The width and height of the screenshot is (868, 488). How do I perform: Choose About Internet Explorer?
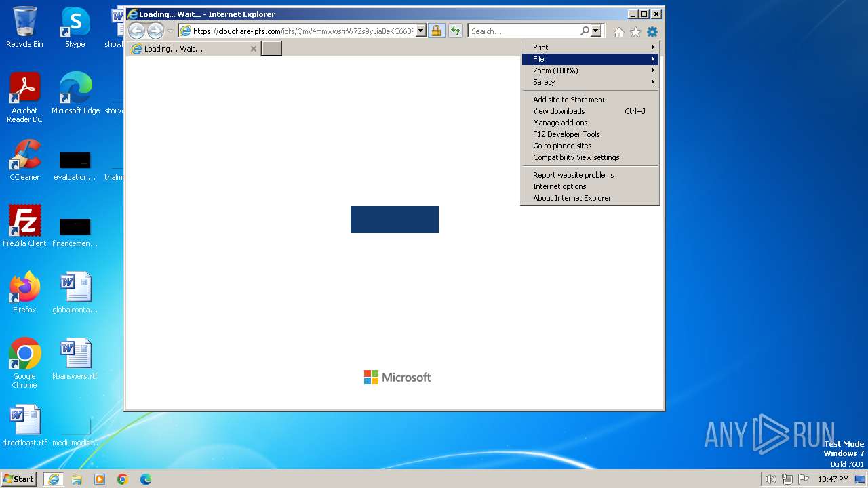[590, 198]
